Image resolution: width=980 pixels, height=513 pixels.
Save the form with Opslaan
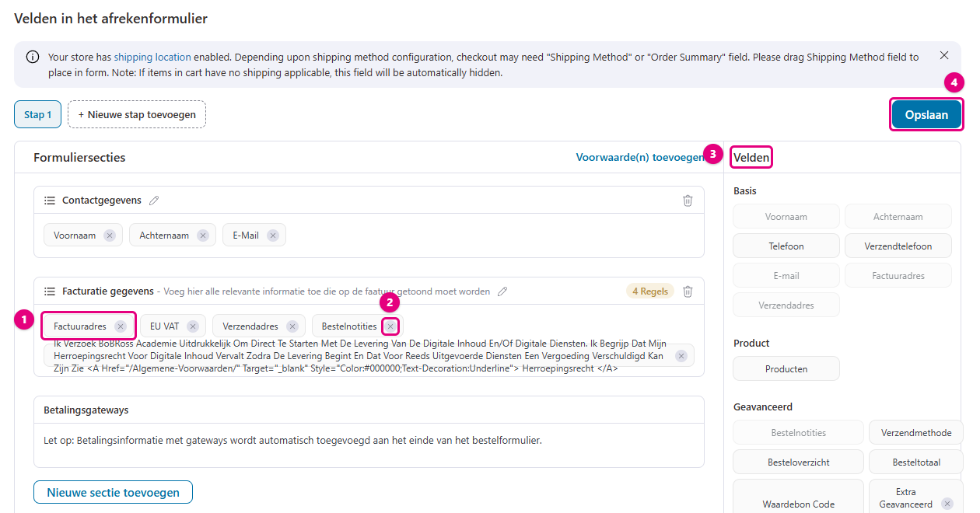pos(926,114)
